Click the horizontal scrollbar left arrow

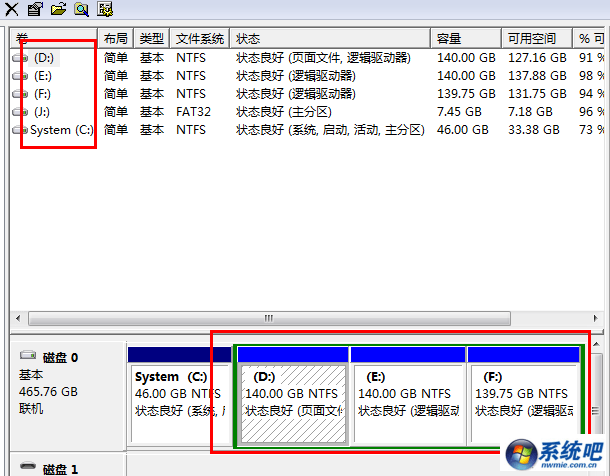(18, 318)
